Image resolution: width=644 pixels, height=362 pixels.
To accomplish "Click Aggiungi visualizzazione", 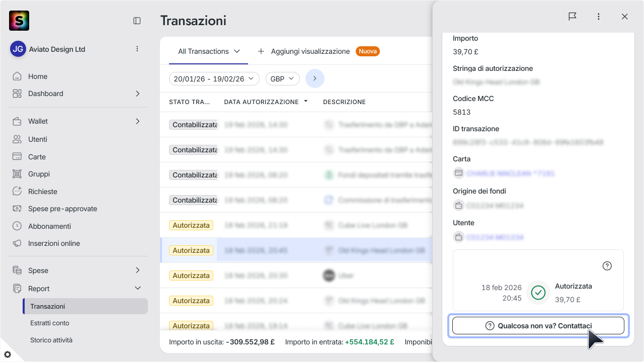I will pyautogui.click(x=310, y=51).
